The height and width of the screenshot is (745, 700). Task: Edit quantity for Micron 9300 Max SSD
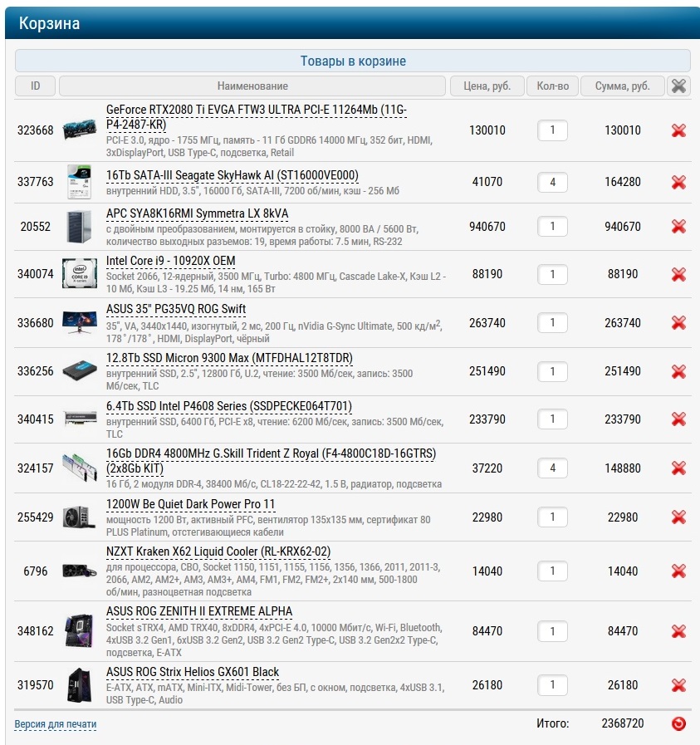click(552, 371)
